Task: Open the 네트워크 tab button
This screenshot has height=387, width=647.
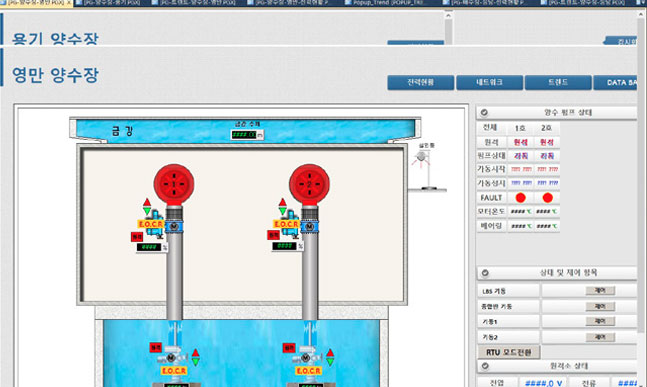Action: (x=489, y=83)
